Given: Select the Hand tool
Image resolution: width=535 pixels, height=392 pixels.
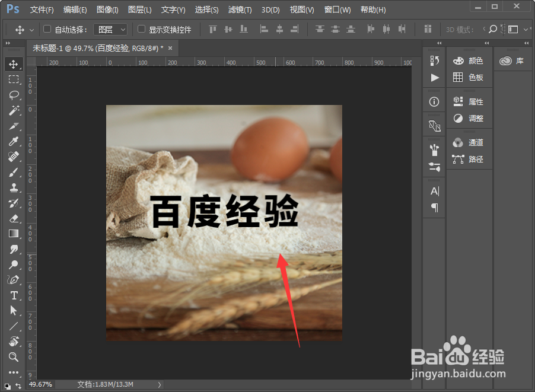Looking at the screenshot, I should [x=14, y=341].
